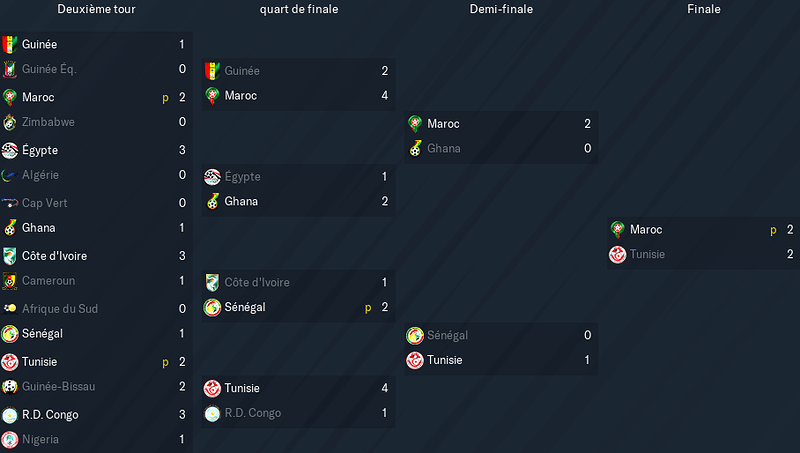The height and width of the screenshot is (453, 800).
Task: Click Tunisie score 4 in quart de finale
Action: tap(385, 388)
